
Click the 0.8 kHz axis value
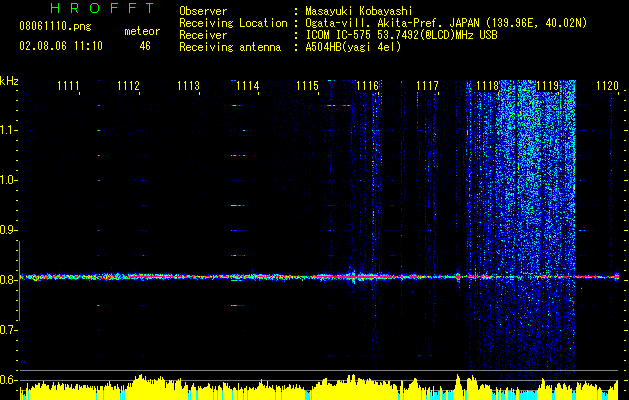click(7, 280)
